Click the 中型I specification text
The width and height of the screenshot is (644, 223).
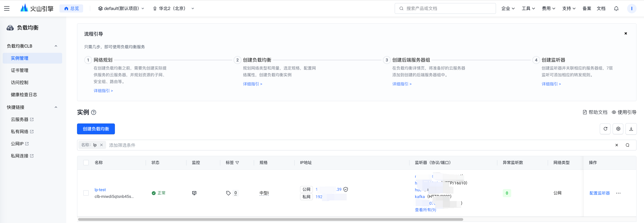point(264,193)
